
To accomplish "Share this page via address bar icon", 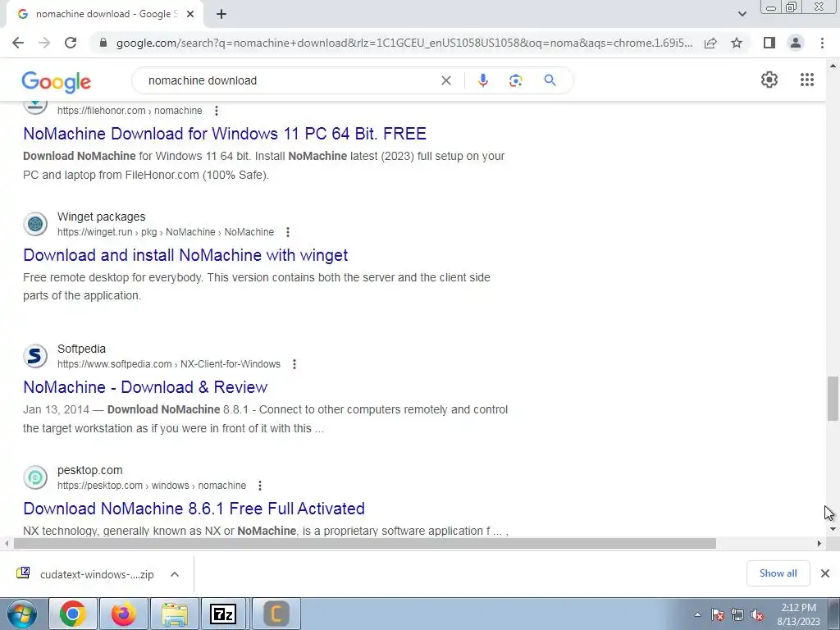I will 710,43.
